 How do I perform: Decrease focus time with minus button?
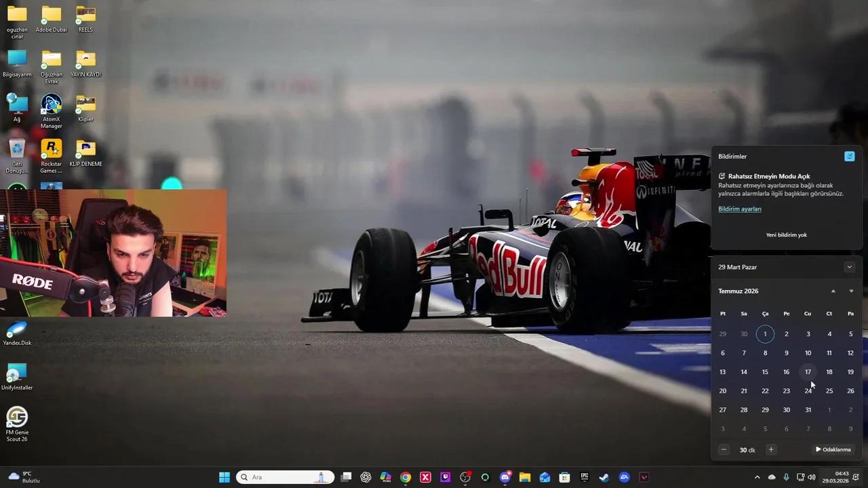pyautogui.click(x=724, y=449)
